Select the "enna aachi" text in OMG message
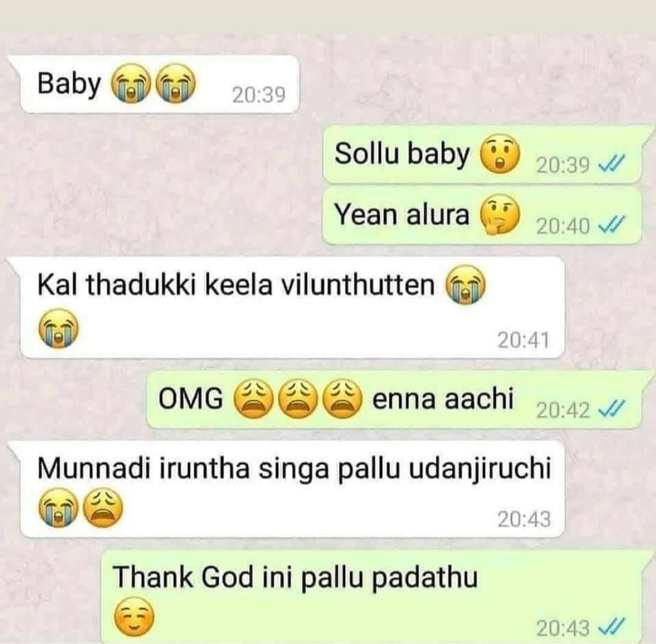The image size is (656, 644). (442, 399)
